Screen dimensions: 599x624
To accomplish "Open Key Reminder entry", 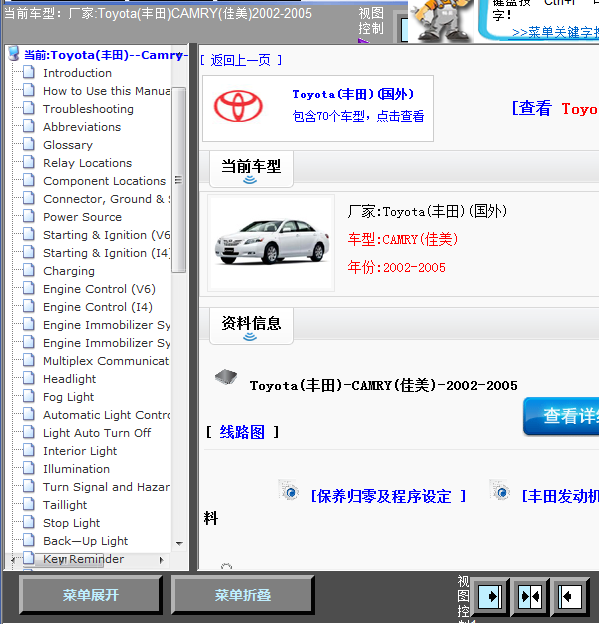I will (x=84, y=559).
